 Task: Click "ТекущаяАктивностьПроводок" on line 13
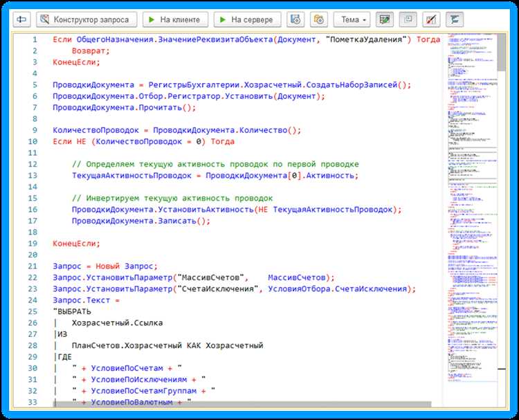[x=131, y=176]
